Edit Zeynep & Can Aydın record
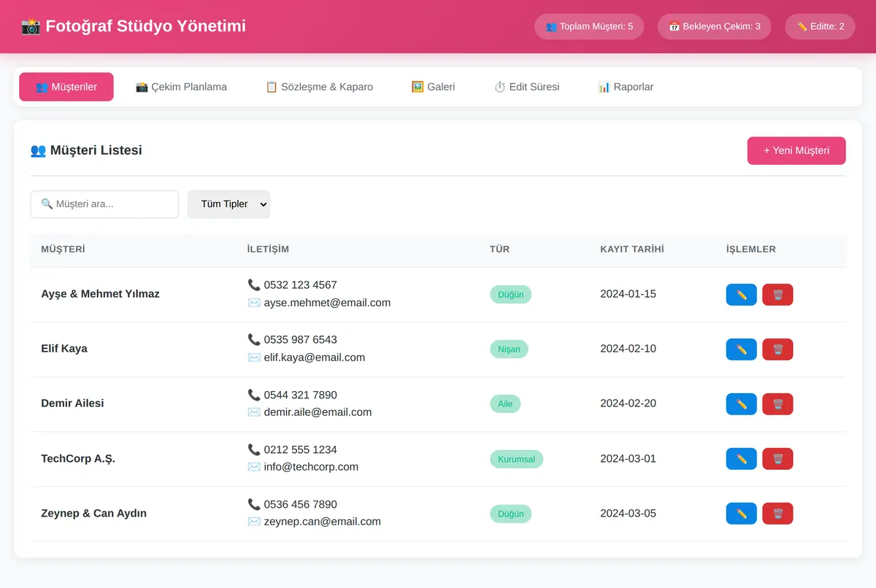Viewport: 876px width, 588px height. (x=741, y=514)
